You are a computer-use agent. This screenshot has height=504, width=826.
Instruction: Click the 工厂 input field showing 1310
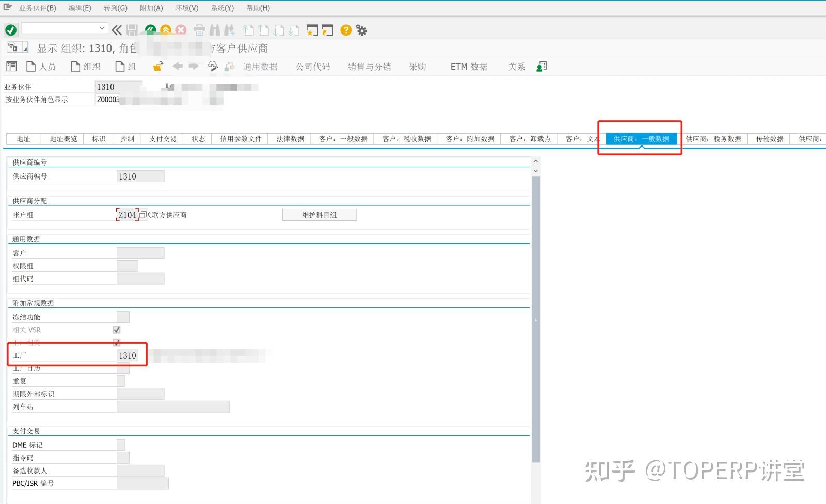(x=128, y=355)
